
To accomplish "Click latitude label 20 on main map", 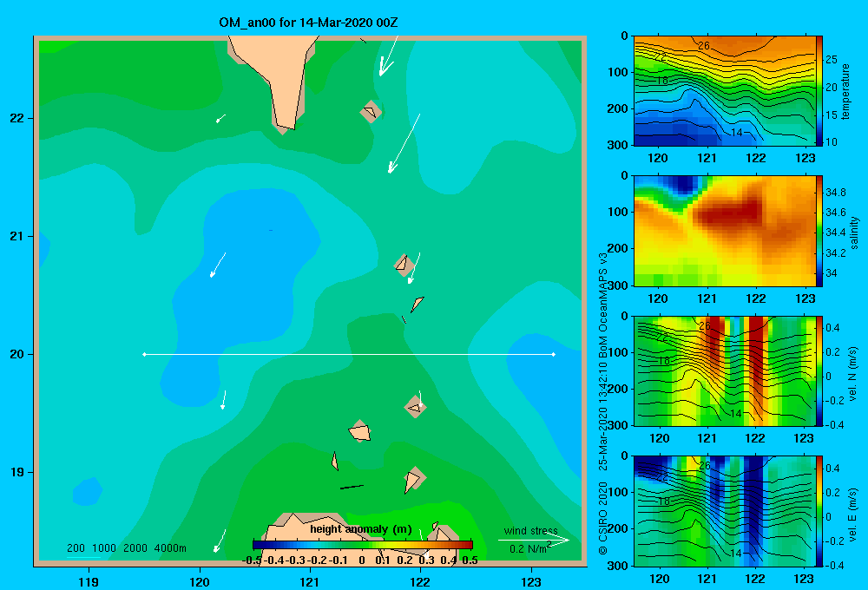I will click(x=17, y=354).
